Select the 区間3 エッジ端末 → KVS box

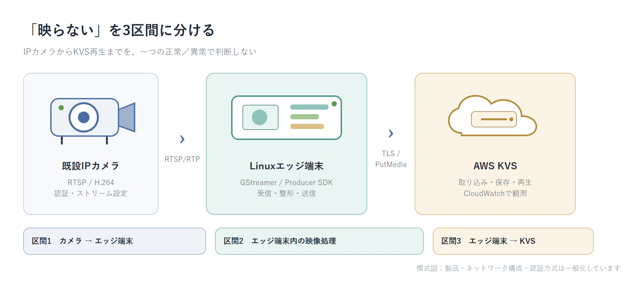click(513, 241)
